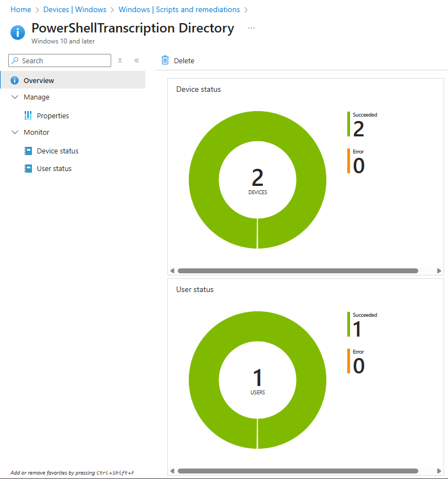Switch to the Overview page

(40, 80)
